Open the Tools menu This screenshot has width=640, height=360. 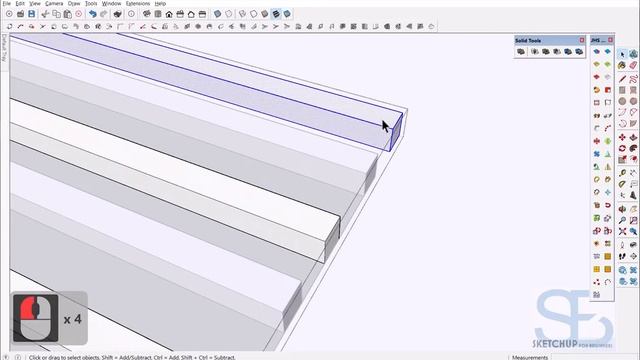91,3
